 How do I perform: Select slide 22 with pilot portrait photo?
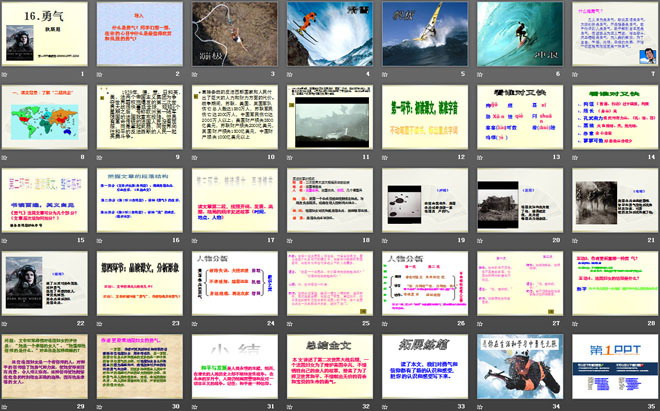coord(45,283)
